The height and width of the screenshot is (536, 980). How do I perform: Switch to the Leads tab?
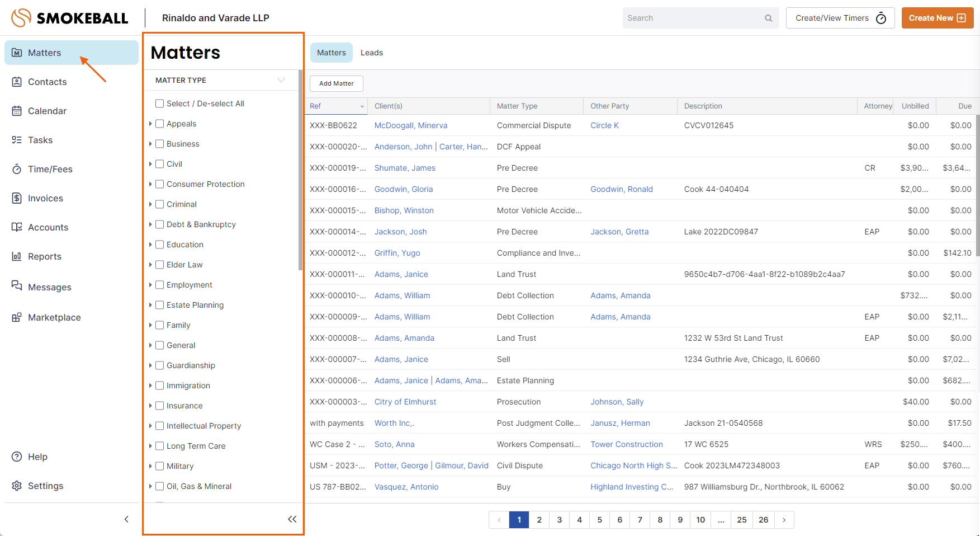(372, 53)
